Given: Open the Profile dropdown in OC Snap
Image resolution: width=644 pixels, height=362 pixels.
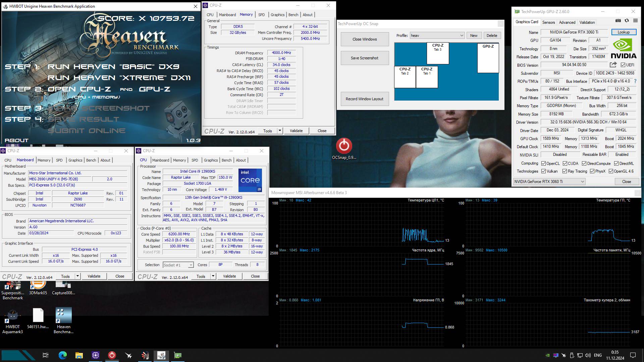Looking at the screenshot, I should (x=437, y=36).
